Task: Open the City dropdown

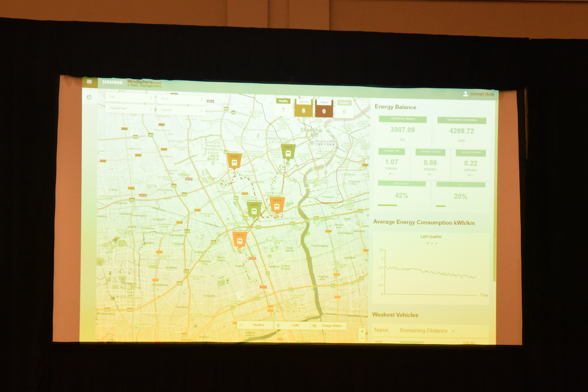Action: click(x=130, y=97)
